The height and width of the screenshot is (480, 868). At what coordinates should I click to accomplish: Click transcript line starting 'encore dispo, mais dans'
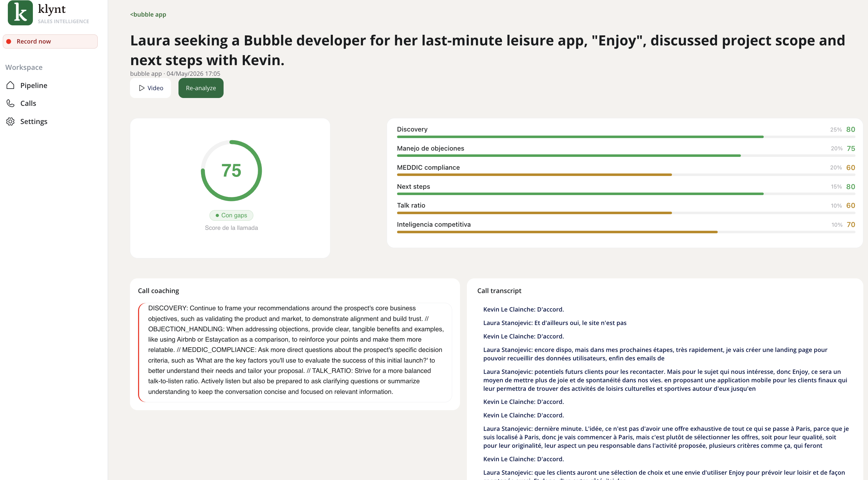point(655,354)
